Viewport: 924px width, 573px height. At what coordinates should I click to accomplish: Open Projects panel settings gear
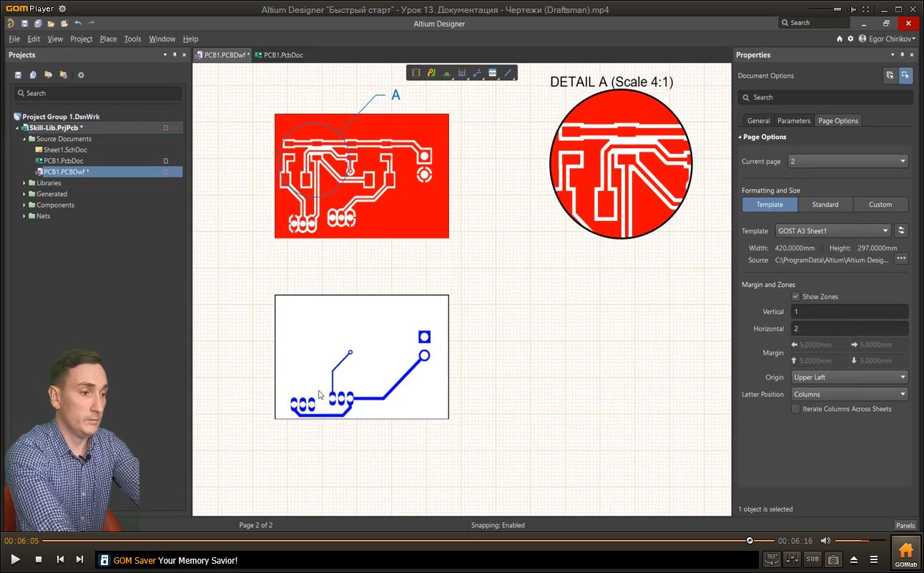[81, 75]
